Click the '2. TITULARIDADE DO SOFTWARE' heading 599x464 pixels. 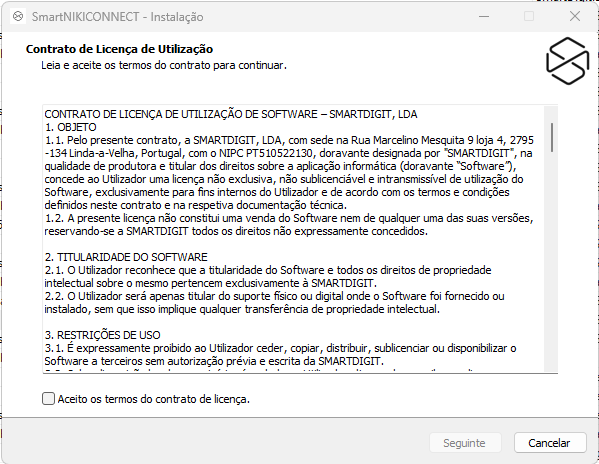point(126,257)
